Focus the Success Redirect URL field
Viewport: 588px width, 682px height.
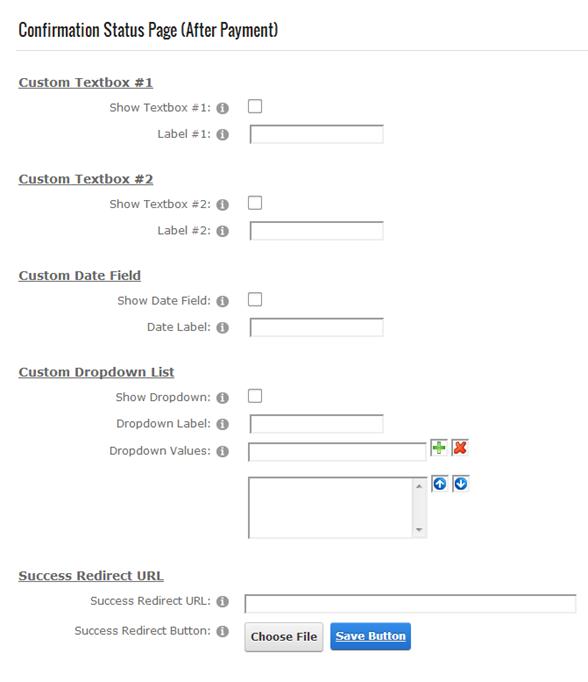click(x=411, y=604)
